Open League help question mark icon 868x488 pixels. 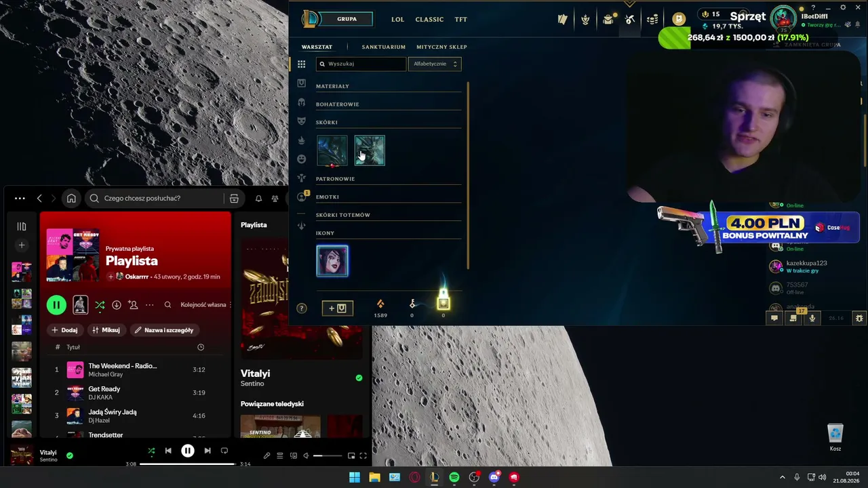[302, 308]
